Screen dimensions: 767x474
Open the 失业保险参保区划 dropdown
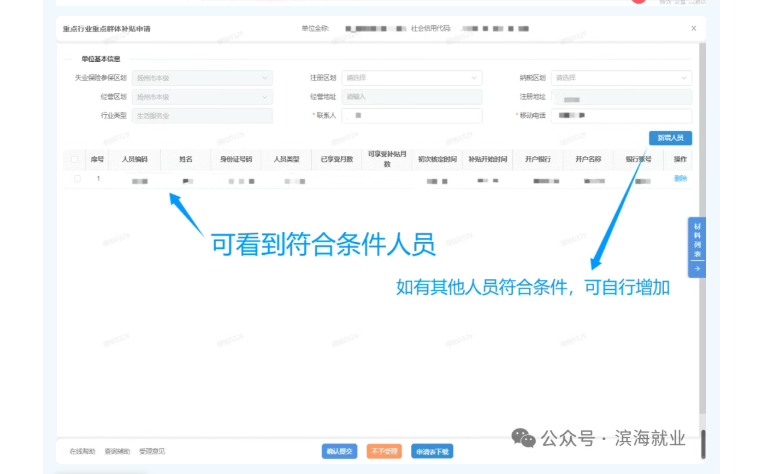tap(202, 78)
